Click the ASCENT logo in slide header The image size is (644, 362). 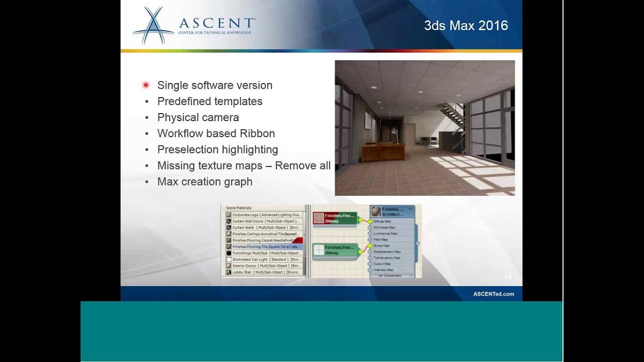194,26
